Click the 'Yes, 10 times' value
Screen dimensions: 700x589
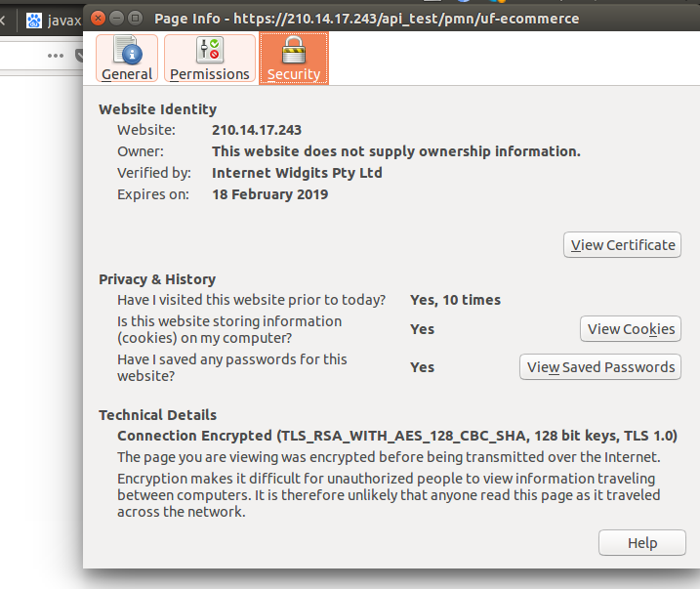click(455, 300)
